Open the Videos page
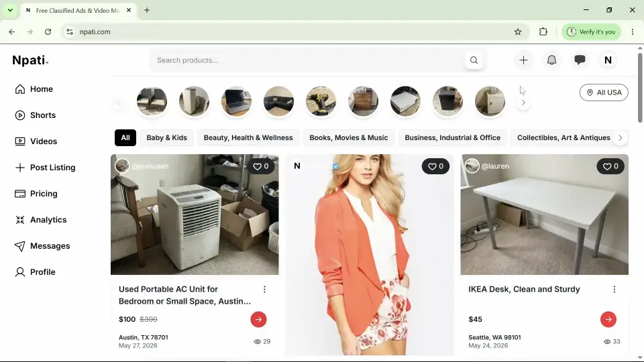The width and height of the screenshot is (644, 362). (36, 141)
